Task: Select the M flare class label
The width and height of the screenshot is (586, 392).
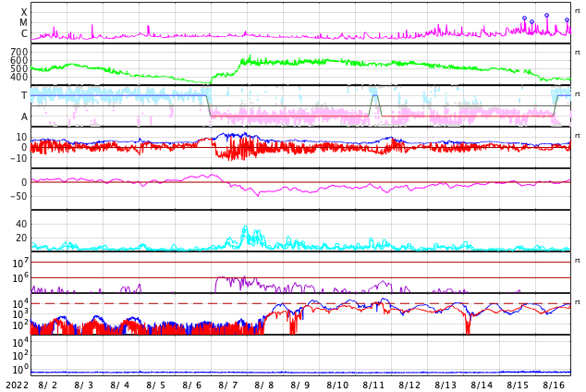Action: pos(23,23)
